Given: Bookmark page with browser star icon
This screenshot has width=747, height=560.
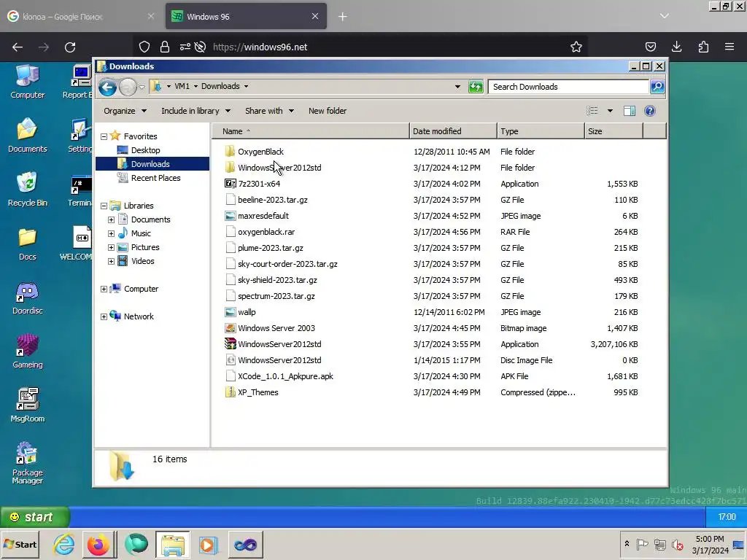Looking at the screenshot, I should pos(576,47).
